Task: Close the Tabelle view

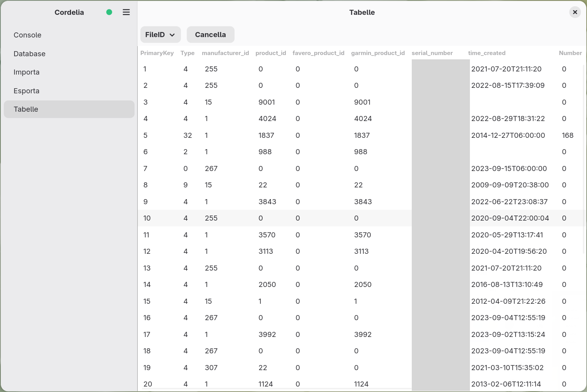Action: pos(575,12)
